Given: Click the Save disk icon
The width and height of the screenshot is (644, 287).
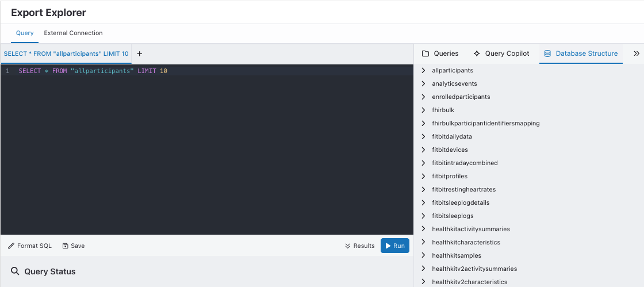Looking at the screenshot, I should (66, 246).
